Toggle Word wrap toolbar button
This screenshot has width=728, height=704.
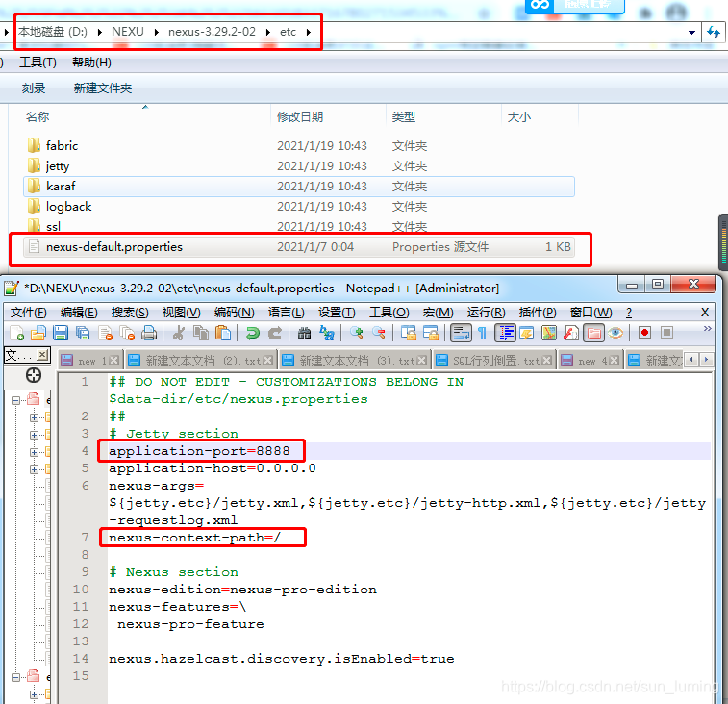tap(461, 333)
